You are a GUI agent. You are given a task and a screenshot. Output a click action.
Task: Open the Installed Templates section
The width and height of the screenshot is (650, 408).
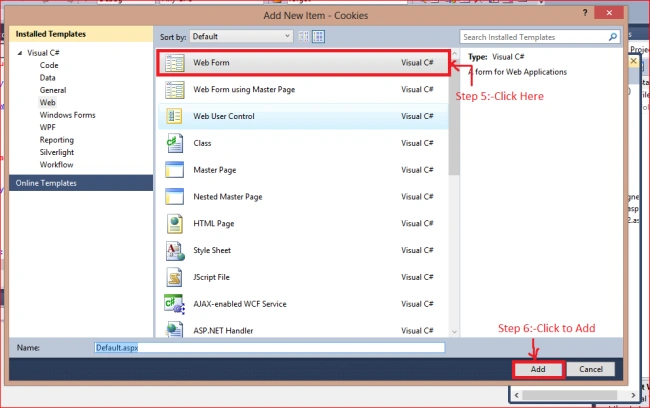pos(81,34)
